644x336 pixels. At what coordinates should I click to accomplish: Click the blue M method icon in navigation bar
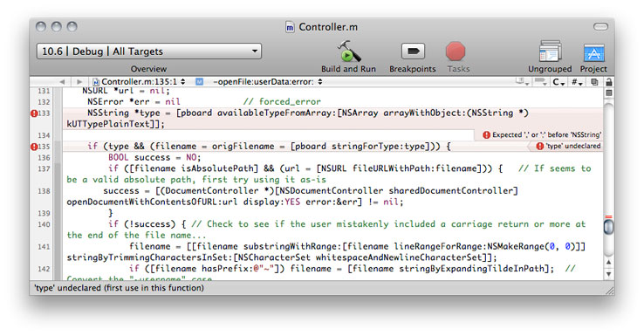pos(199,82)
